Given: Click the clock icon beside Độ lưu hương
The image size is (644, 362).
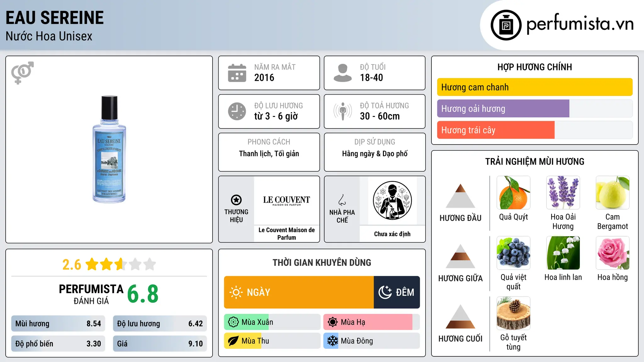Looking at the screenshot, I should (x=237, y=111).
